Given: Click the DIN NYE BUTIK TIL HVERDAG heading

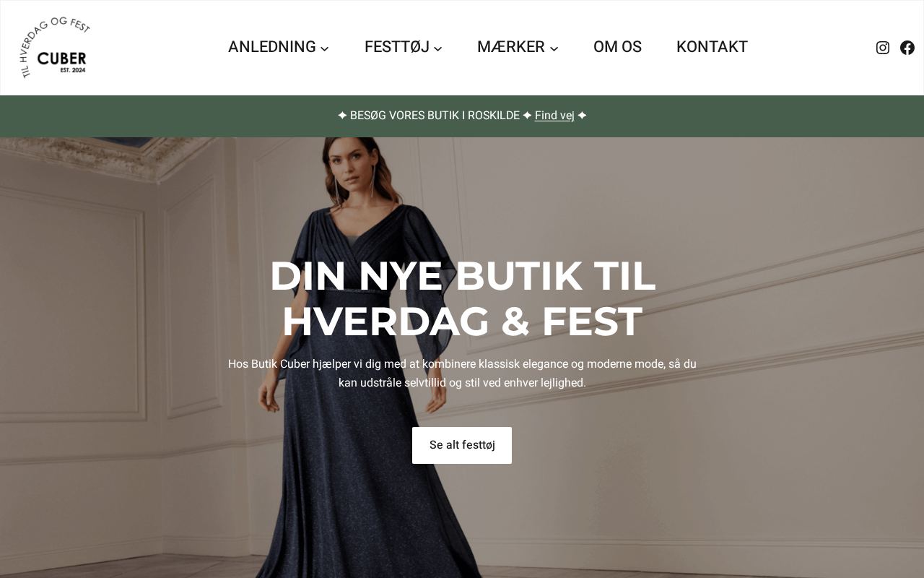Looking at the screenshot, I should click(462, 298).
